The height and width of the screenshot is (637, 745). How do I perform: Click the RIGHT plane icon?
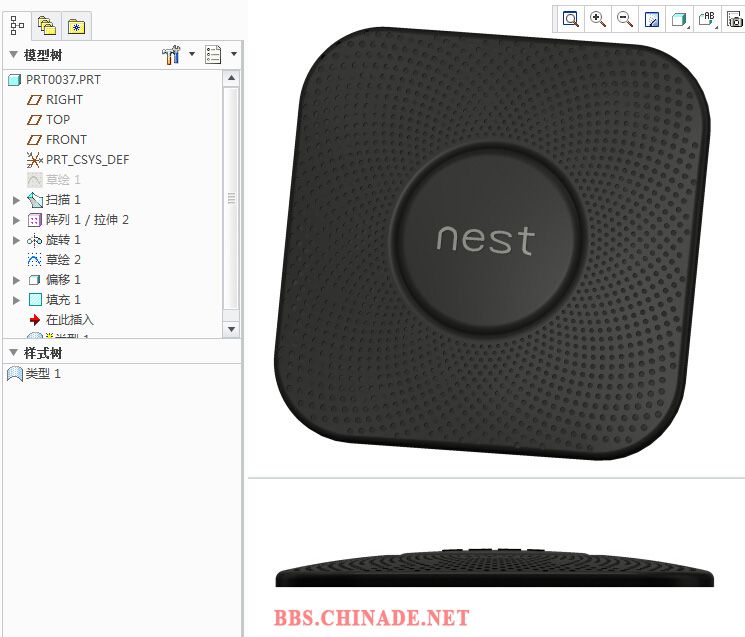(34, 100)
